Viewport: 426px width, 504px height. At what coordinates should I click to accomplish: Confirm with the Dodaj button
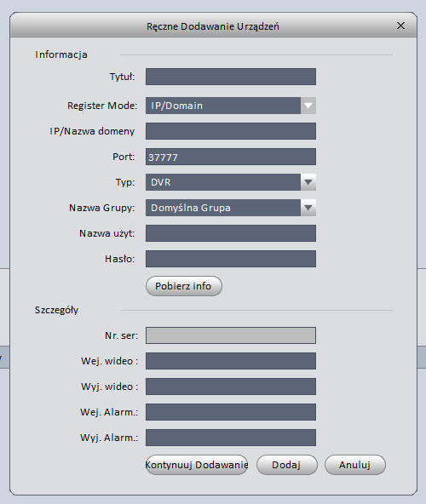pos(286,465)
